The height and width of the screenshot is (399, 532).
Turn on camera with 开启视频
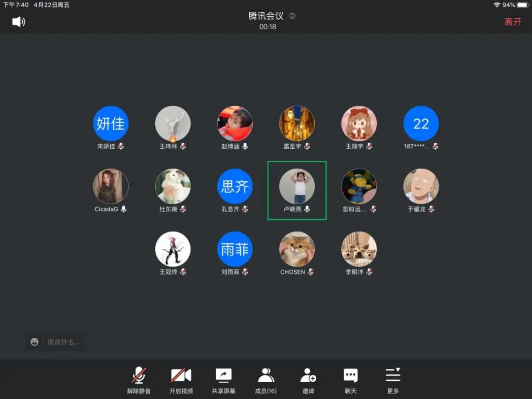click(181, 380)
